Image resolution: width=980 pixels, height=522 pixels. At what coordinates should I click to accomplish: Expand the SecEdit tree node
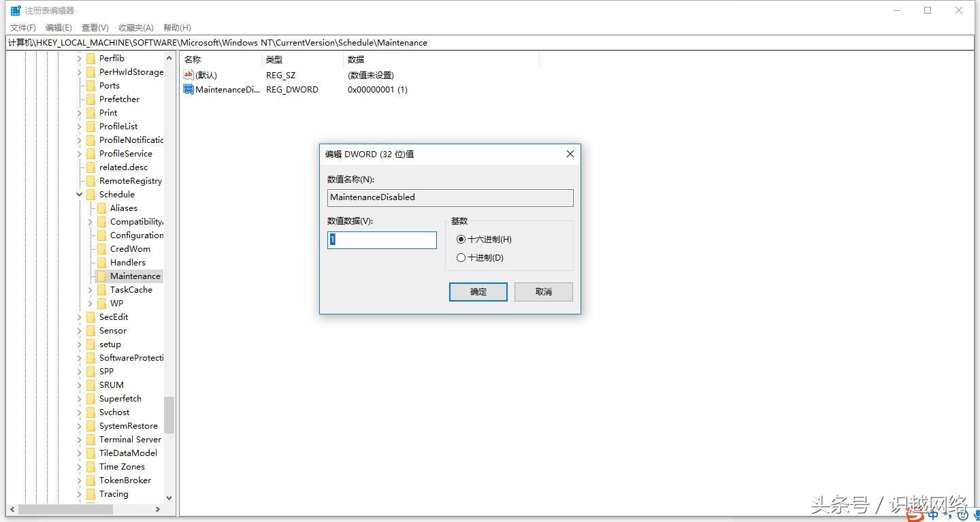(79, 316)
